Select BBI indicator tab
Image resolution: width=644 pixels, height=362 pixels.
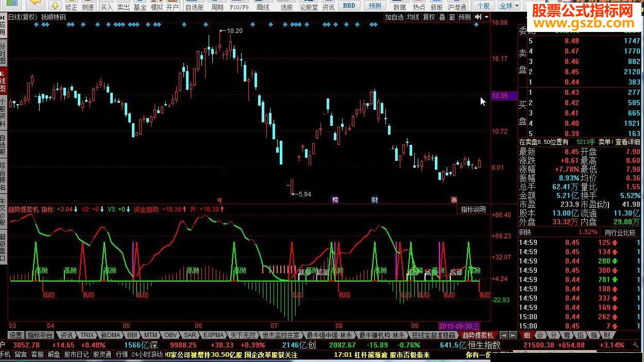pos(132,335)
